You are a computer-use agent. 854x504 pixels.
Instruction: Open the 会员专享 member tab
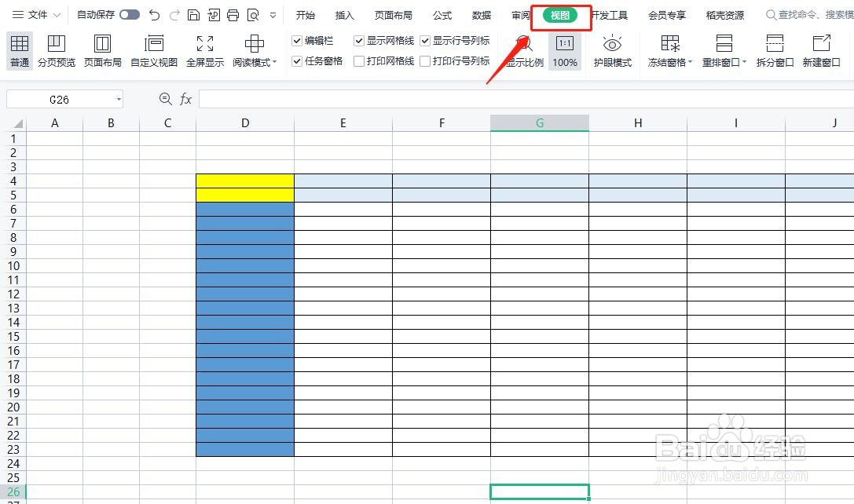point(667,15)
